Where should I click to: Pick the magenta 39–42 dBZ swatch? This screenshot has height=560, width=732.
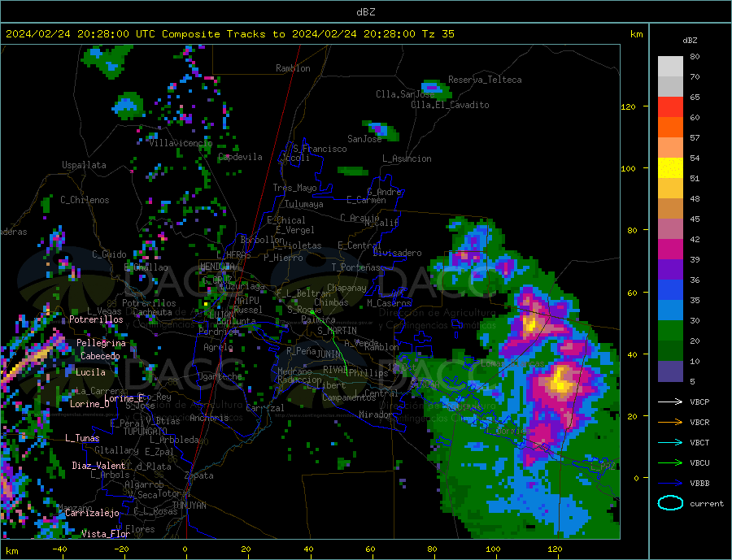(x=670, y=250)
